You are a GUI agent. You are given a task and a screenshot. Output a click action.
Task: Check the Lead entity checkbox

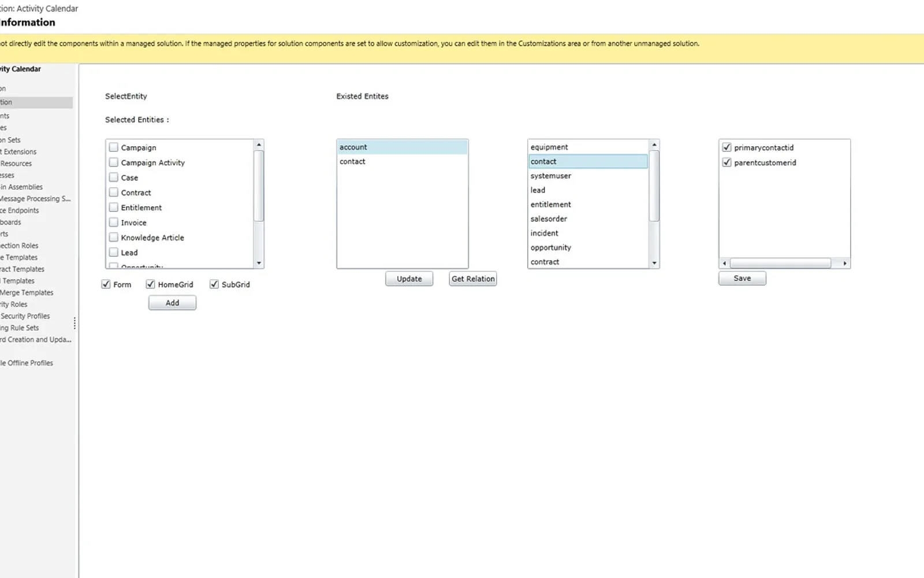coord(114,253)
